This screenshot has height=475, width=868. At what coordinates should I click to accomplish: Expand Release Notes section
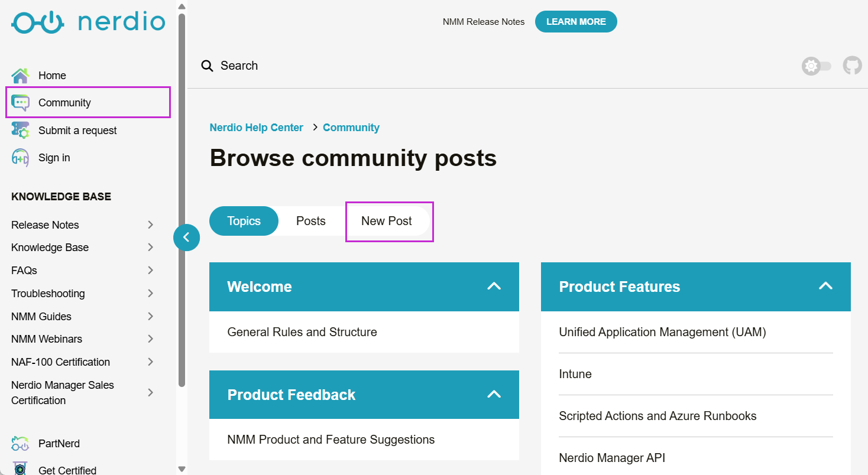[x=150, y=225]
